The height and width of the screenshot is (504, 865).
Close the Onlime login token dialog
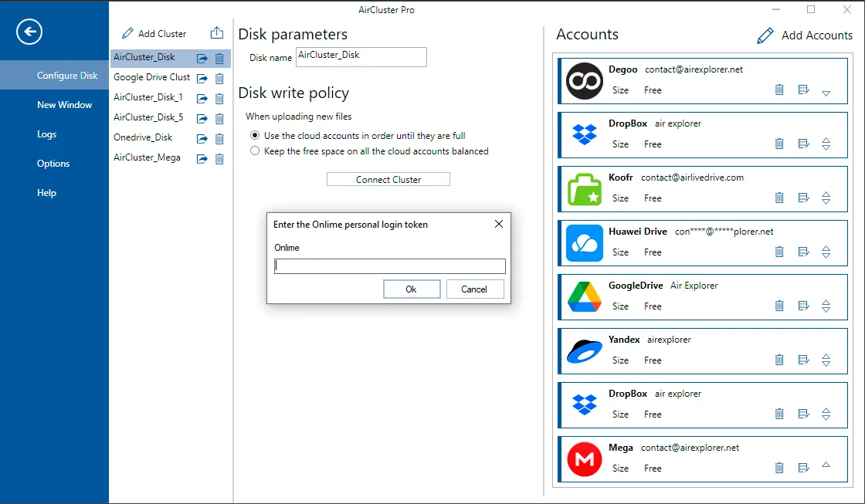(x=499, y=224)
